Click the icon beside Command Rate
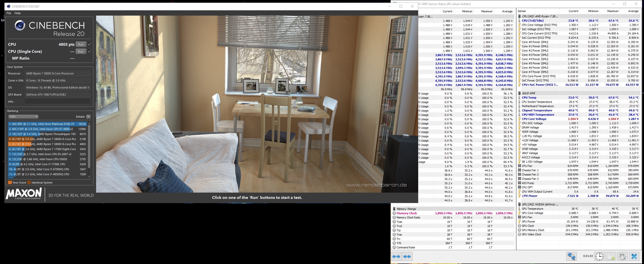This screenshot has width=644, height=264. [394, 247]
